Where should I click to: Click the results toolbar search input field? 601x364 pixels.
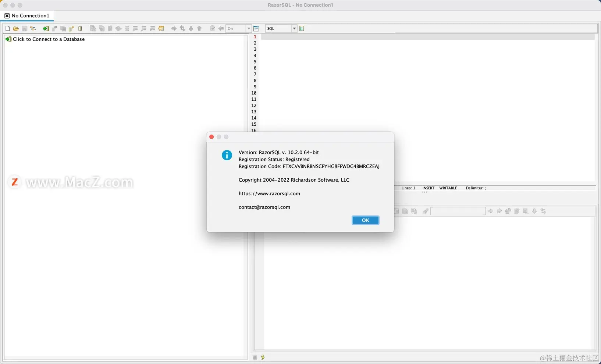458,211
